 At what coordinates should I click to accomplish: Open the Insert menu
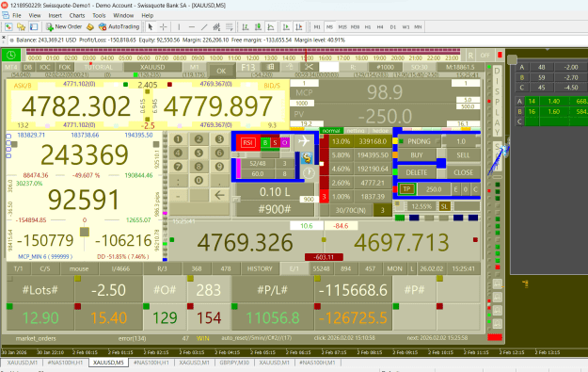56,15
